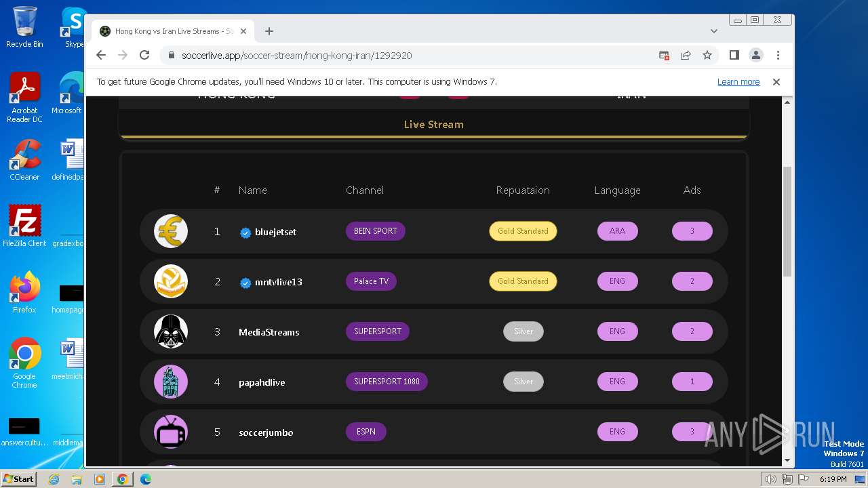The height and width of the screenshot is (488, 868).
Task: Click the BEIN SPORT channel badge
Action: pos(376,231)
